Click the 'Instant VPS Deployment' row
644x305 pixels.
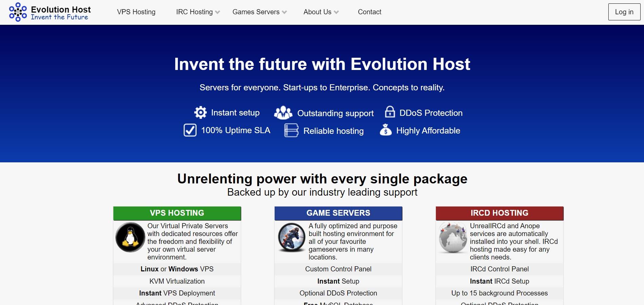177,293
